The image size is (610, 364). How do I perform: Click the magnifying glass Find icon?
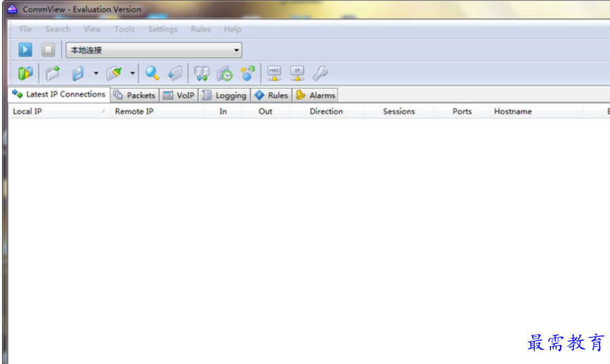[x=152, y=73]
